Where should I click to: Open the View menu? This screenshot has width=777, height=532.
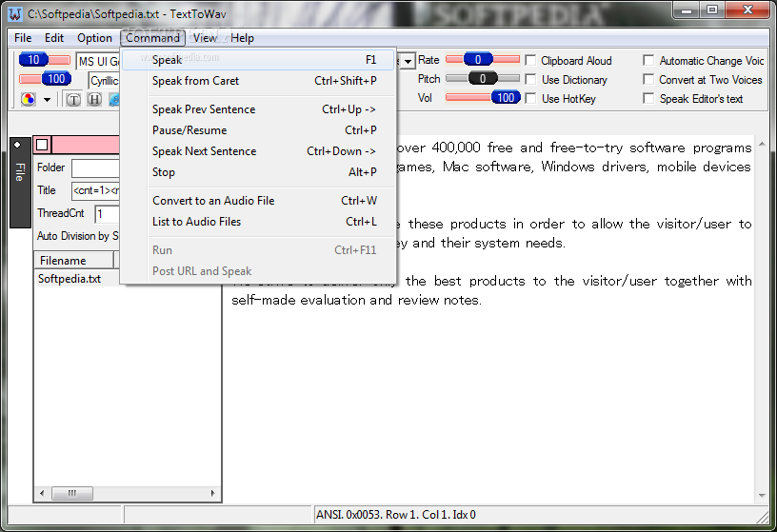pos(205,38)
